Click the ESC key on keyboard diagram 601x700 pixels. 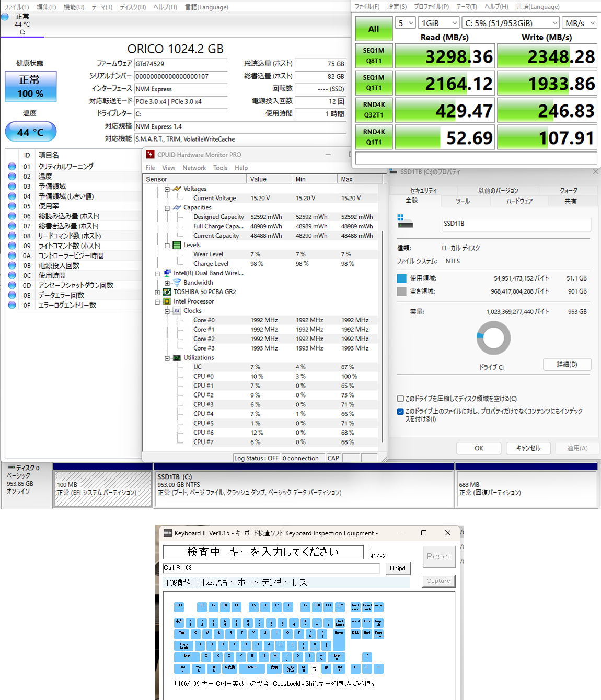click(x=179, y=606)
